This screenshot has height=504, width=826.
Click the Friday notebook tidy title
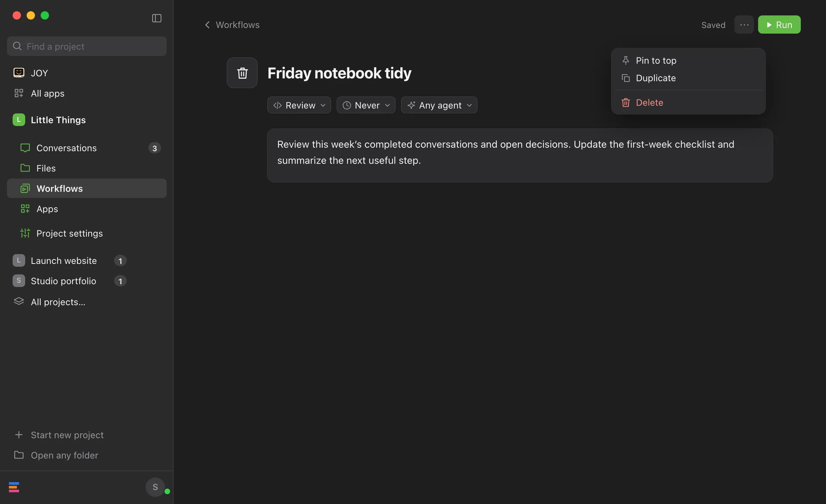tap(339, 73)
